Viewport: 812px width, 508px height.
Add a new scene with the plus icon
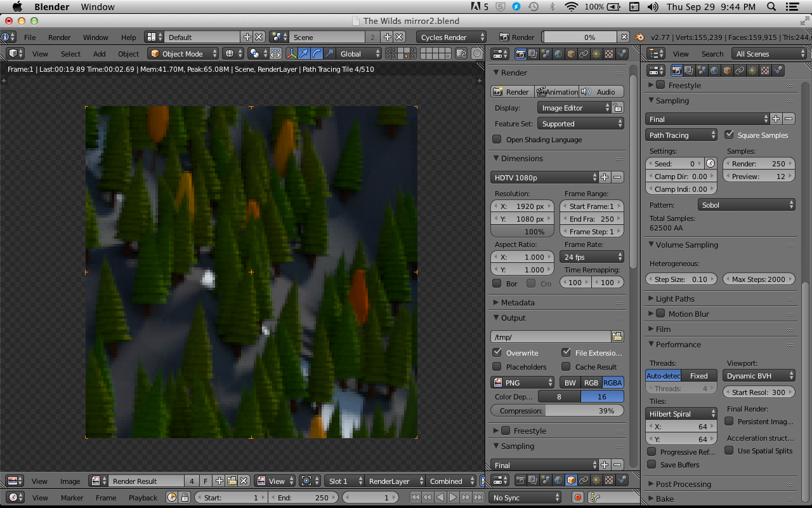pyautogui.click(x=387, y=37)
